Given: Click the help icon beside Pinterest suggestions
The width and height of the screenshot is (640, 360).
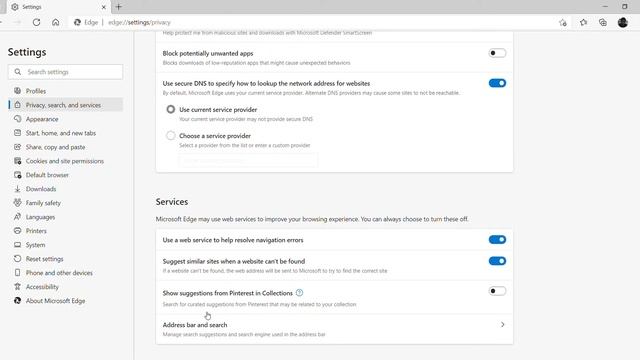Looking at the screenshot, I should (x=300, y=293).
